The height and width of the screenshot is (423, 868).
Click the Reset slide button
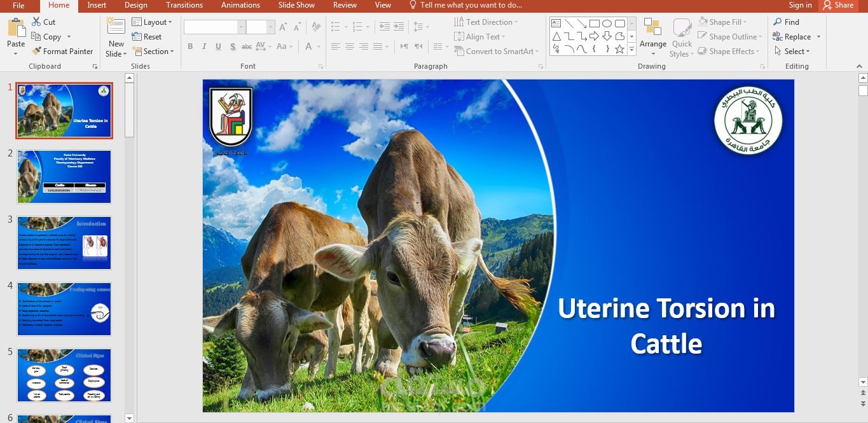click(147, 37)
